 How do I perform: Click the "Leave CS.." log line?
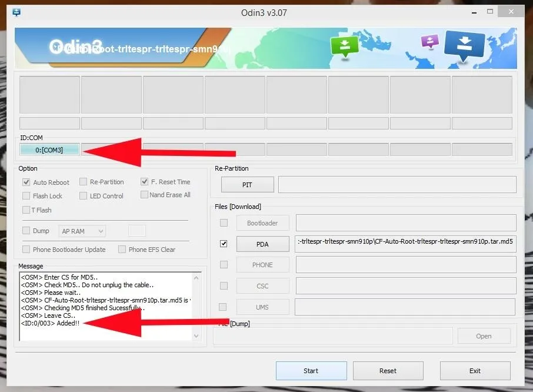[x=48, y=315]
